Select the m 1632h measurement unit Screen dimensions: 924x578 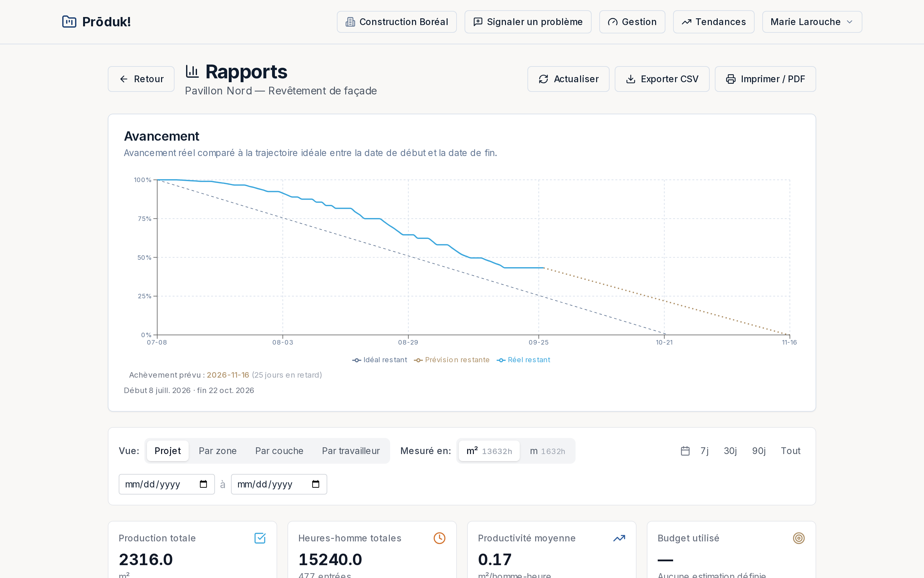(547, 451)
